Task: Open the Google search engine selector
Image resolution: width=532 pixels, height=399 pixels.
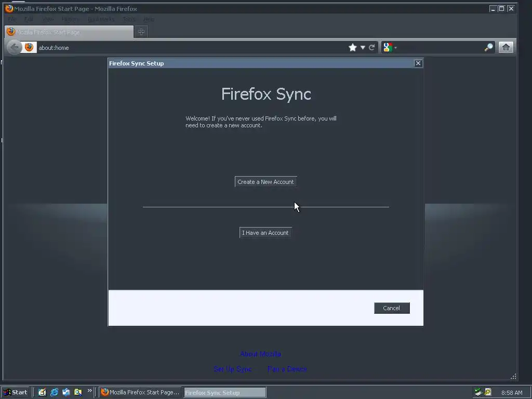Action: (390, 47)
